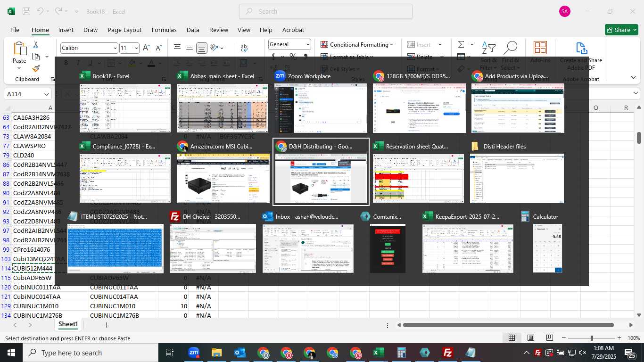This screenshot has width=644, height=362.
Task: Select the D&H Distributing Chrome thumbnail
Action: (x=321, y=178)
